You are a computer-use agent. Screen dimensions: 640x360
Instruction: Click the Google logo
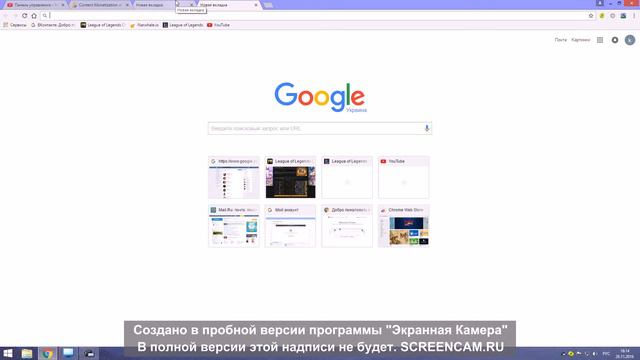coord(320,97)
